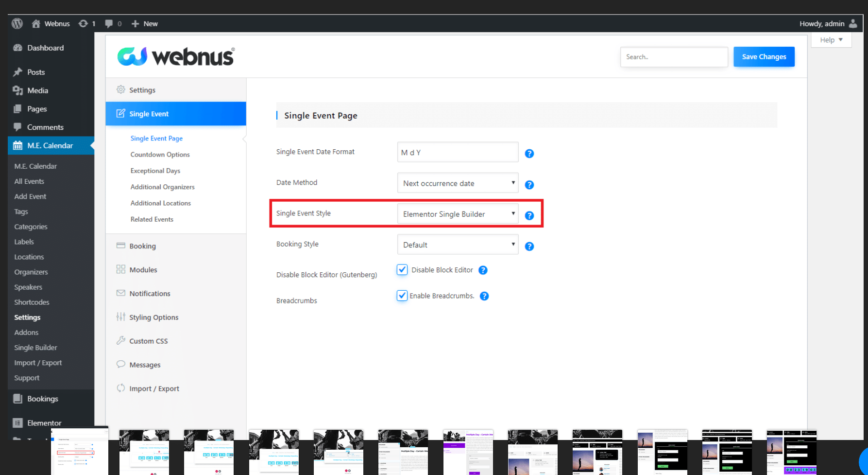Image resolution: width=868 pixels, height=475 pixels.
Task: Open the Support page link
Action: point(27,378)
